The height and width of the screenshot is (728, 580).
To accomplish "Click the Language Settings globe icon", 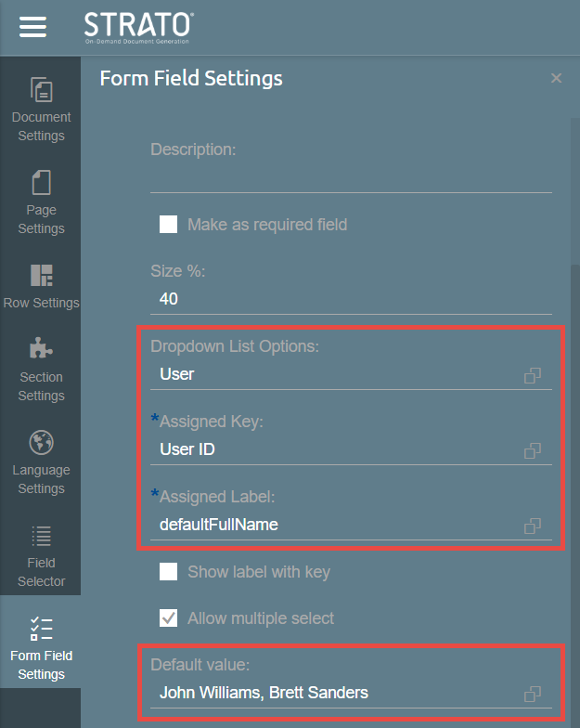I will click(41, 442).
